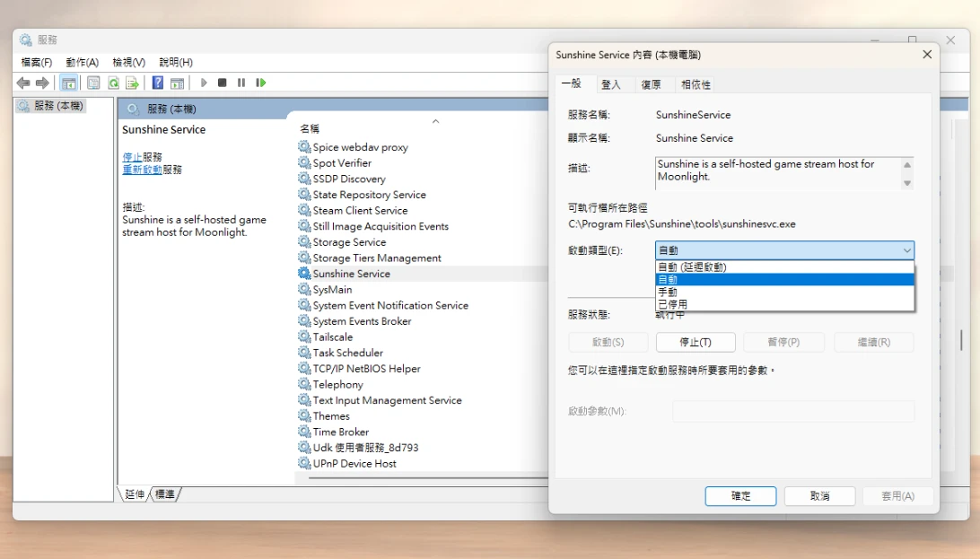Image resolution: width=980 pixels, height=559 pixels.
Task: Click the gear icon beside SSDP Discovery
Action: 304,179
